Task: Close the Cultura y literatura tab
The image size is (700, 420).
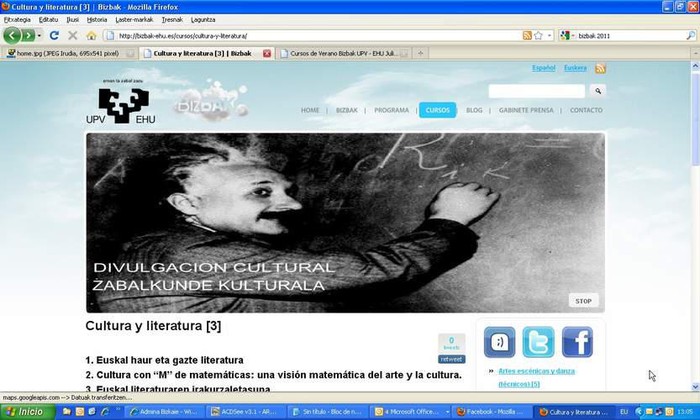Action: pyautogui.click(x=267, y=54)
